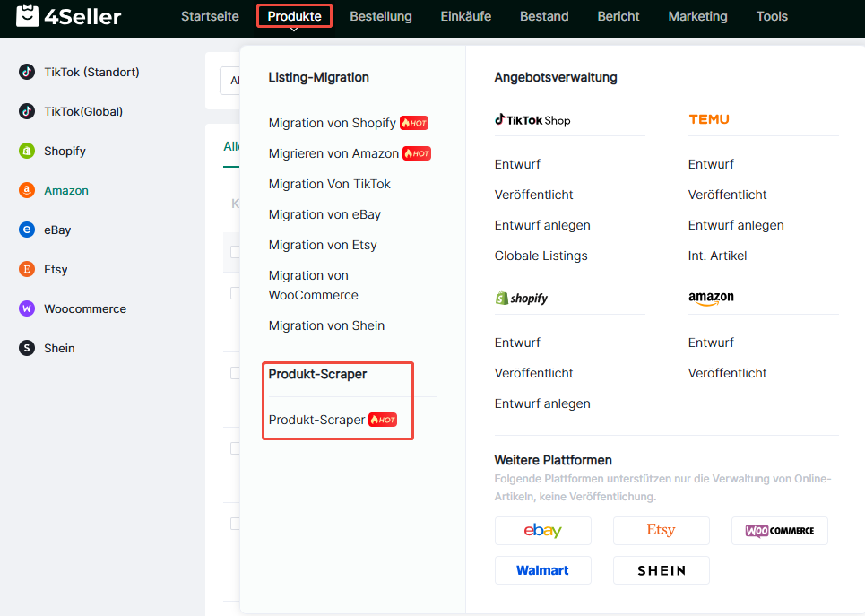
Task: Go to the Marketing menu
Action: pos(697,16)
